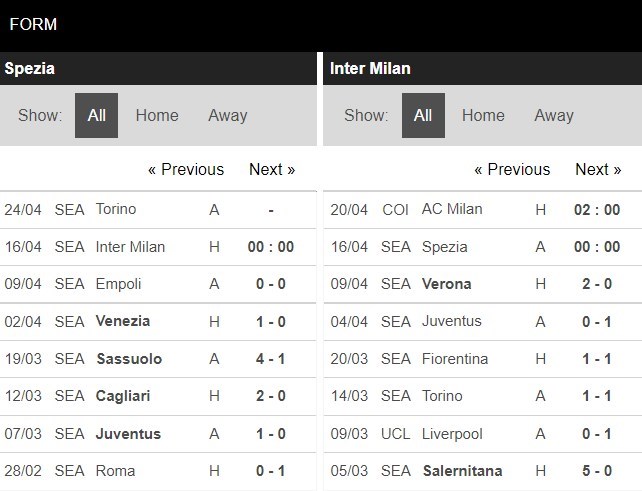Show next Inter Milan matches

[598, 169]
